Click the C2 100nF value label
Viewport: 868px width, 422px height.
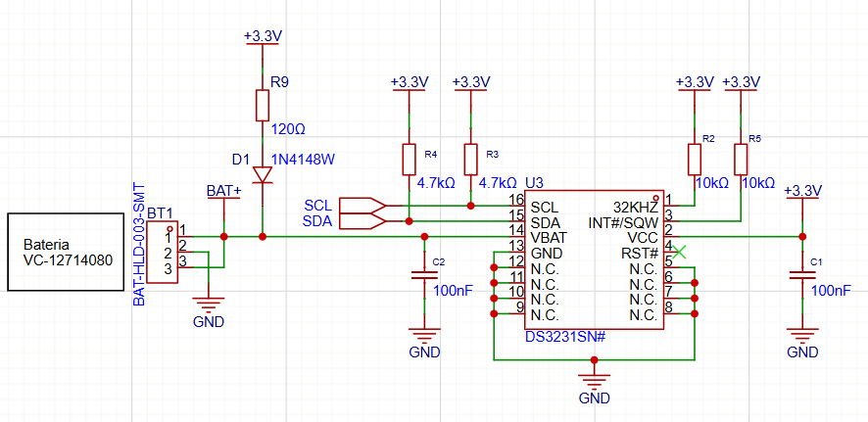pos(453,291)
